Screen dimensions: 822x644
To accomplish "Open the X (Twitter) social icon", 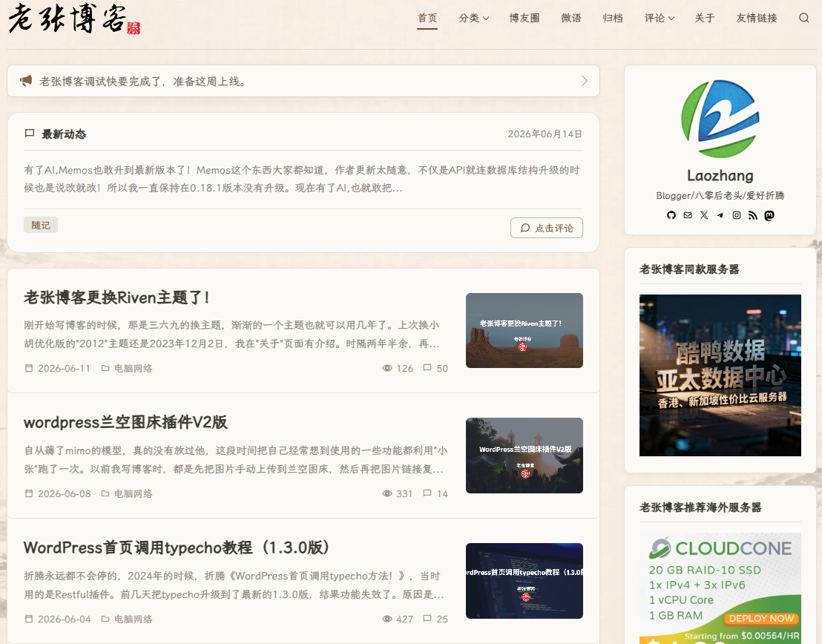I will click(704, 215).
